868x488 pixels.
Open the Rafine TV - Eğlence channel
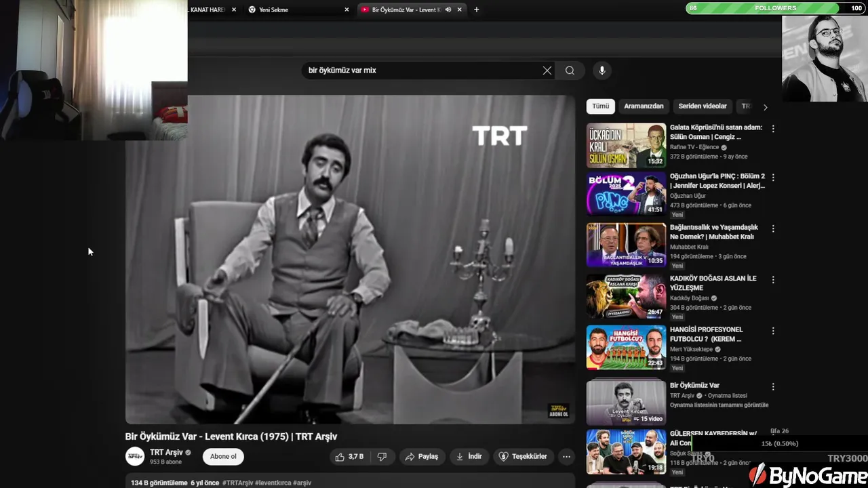point(694,147)
